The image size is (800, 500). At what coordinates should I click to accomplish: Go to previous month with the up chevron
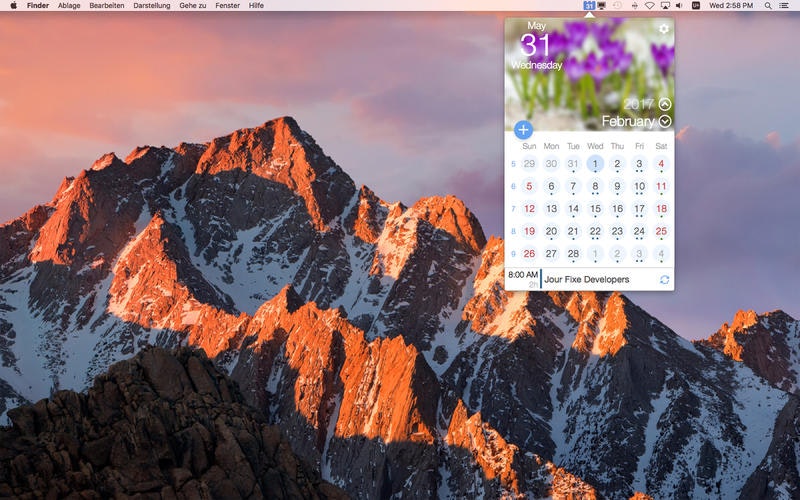[x=665, y=104]
